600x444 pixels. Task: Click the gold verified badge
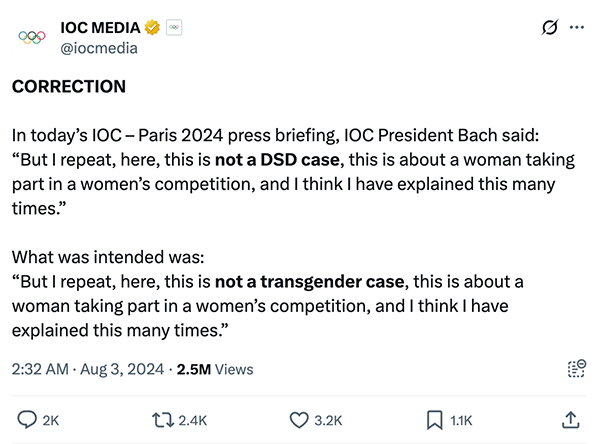click(152, 28)
